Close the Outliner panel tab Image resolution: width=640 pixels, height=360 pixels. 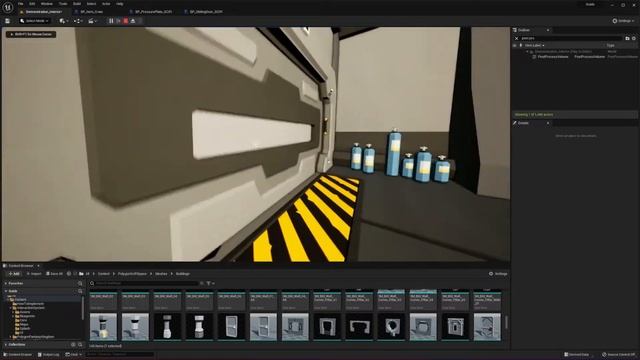[548, 30]
